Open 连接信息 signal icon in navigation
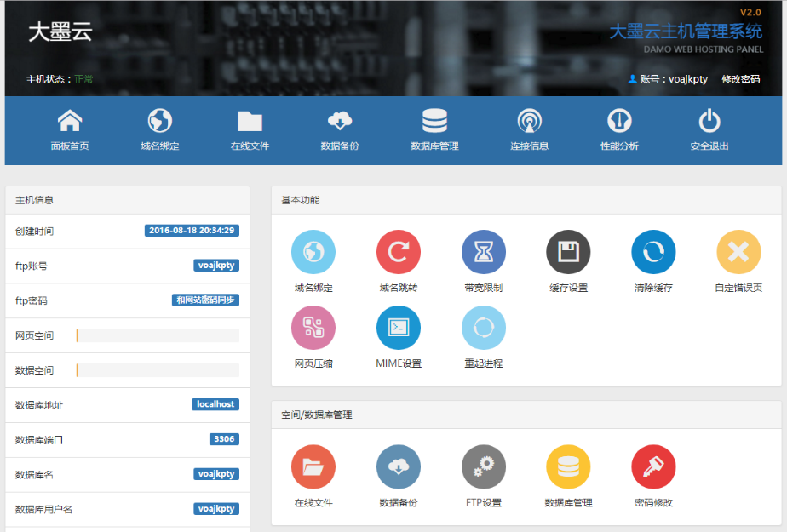 [530, 121]
